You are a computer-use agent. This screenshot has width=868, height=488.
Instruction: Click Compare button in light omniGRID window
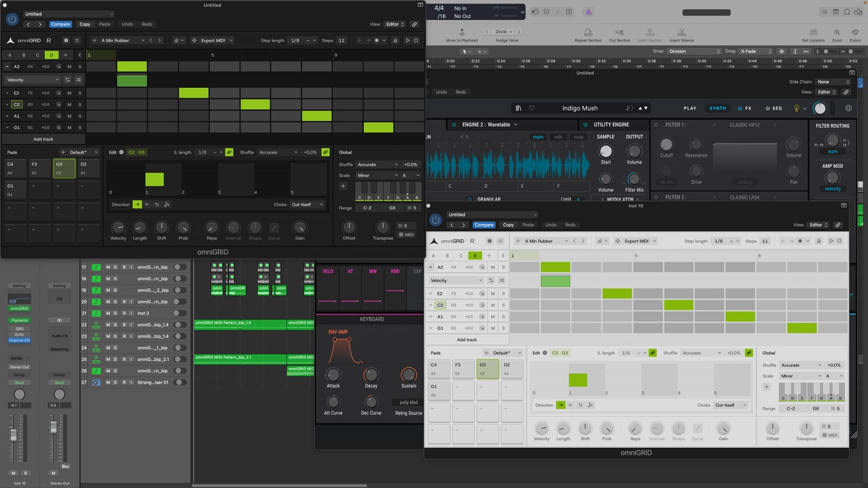click(483, 225)
